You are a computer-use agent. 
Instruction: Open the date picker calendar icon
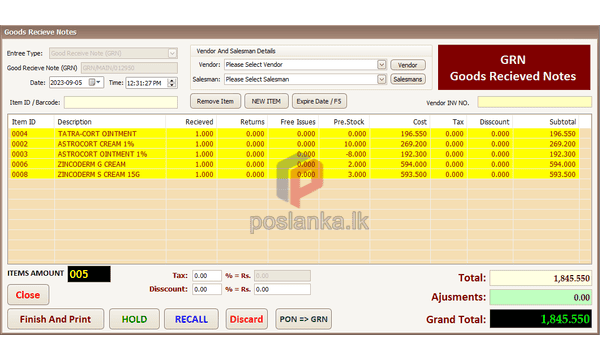tap(94, 82)
